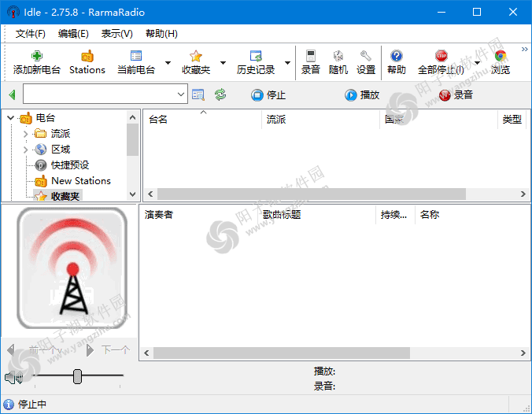Open the Favorites (收藏夹) star icon in toolbar
Screen dimensions: 532x414
click(x=196, y=56)
